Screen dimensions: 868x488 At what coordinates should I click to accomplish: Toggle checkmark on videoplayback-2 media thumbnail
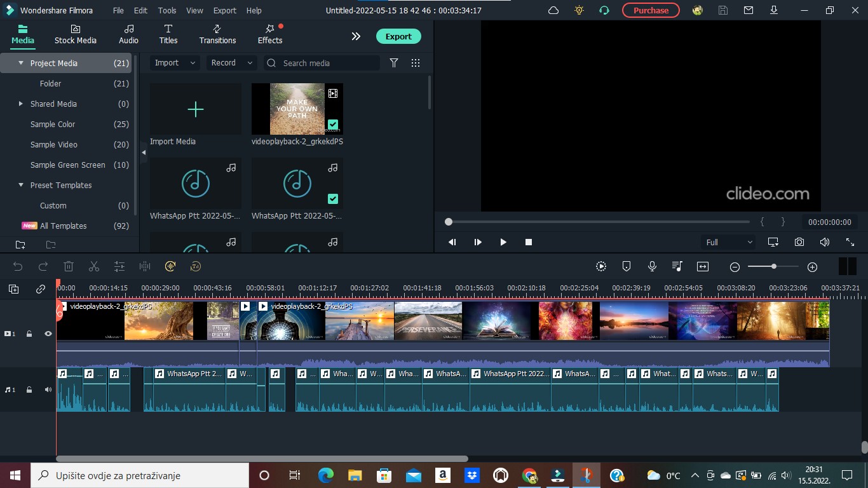click(x=333, y=125)
